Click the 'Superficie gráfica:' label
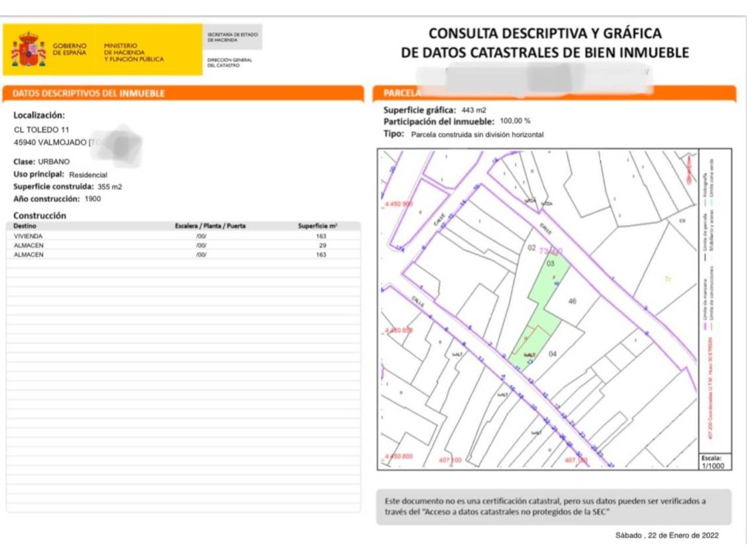747x560 pixels. 420,110
